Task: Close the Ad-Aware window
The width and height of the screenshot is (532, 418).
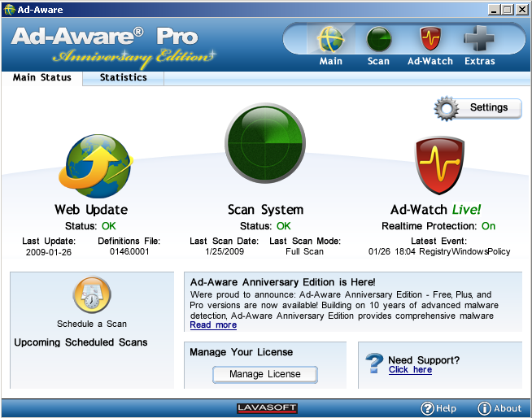Action: tap(521, 10)
